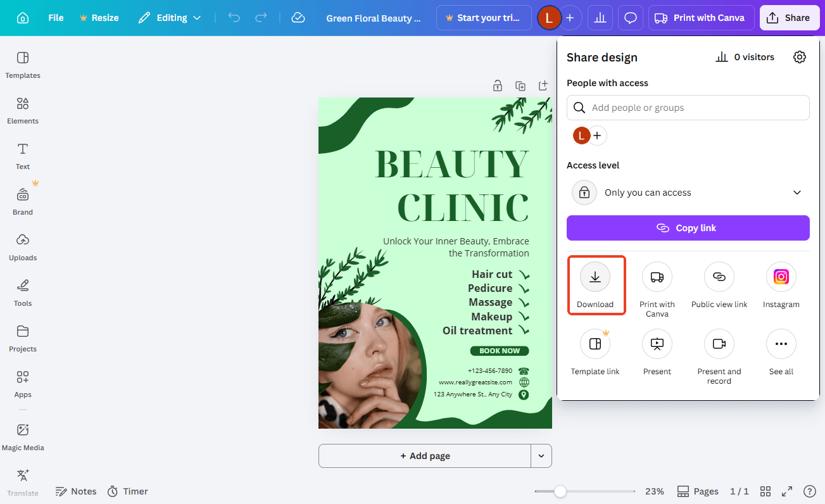Toggle fullscreen mode
The width and height of the screenshot is (825, 504).
(x=787, y=491)
